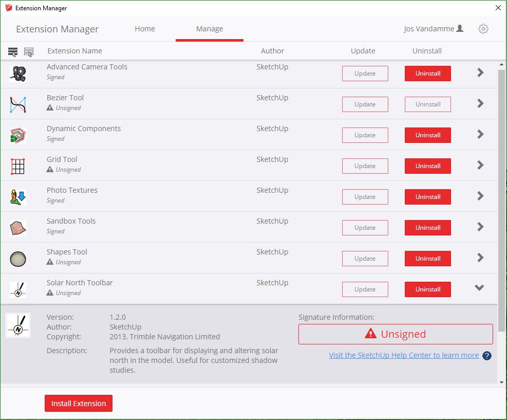Expand Dynamic Components details chevron

click(480, 134)
